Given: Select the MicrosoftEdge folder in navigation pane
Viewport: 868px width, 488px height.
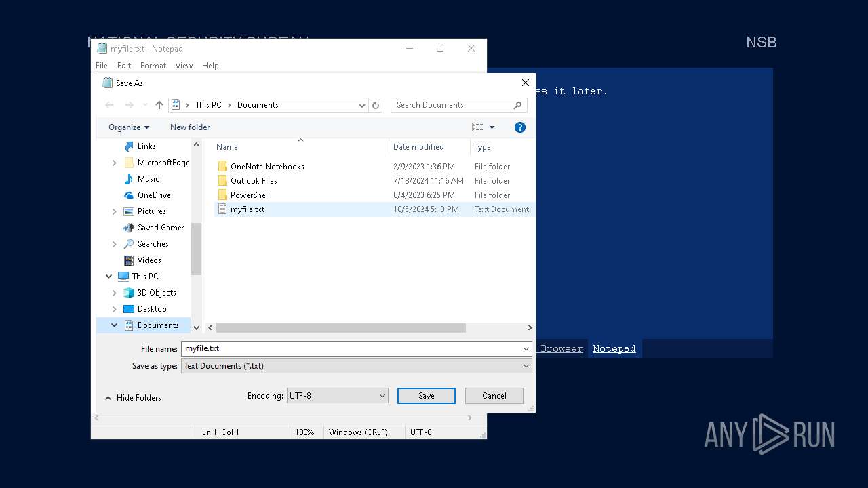Looking at the screenshot, I should click(163, 163).
